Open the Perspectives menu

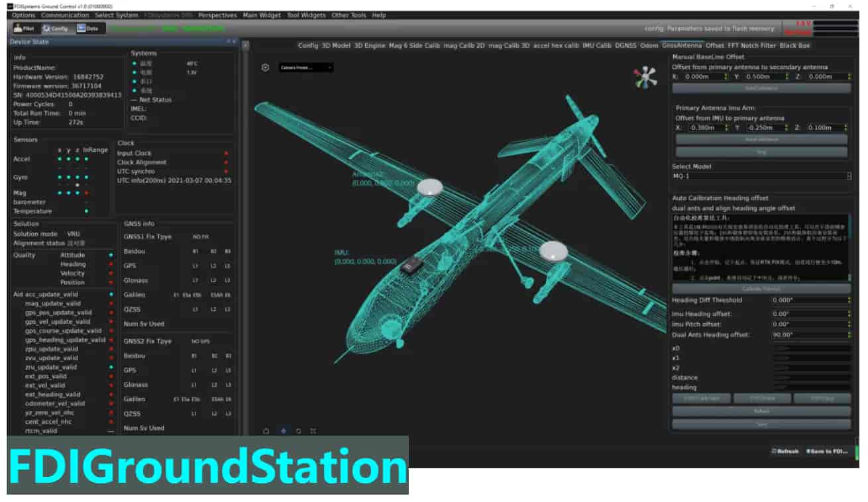(x=217, y=15)
